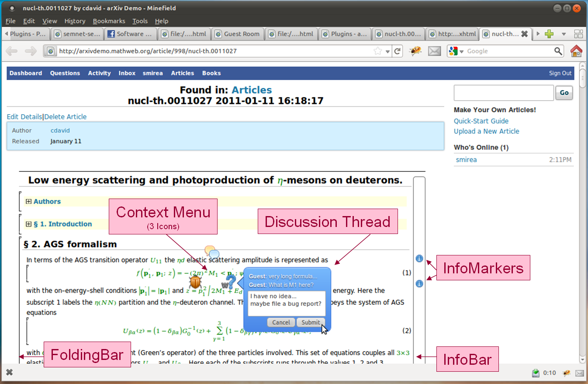Image resolution: width=588 pixels, height=384 pixels.
Task: Click the question mark context menu icon
Action: tap(230, 281)
